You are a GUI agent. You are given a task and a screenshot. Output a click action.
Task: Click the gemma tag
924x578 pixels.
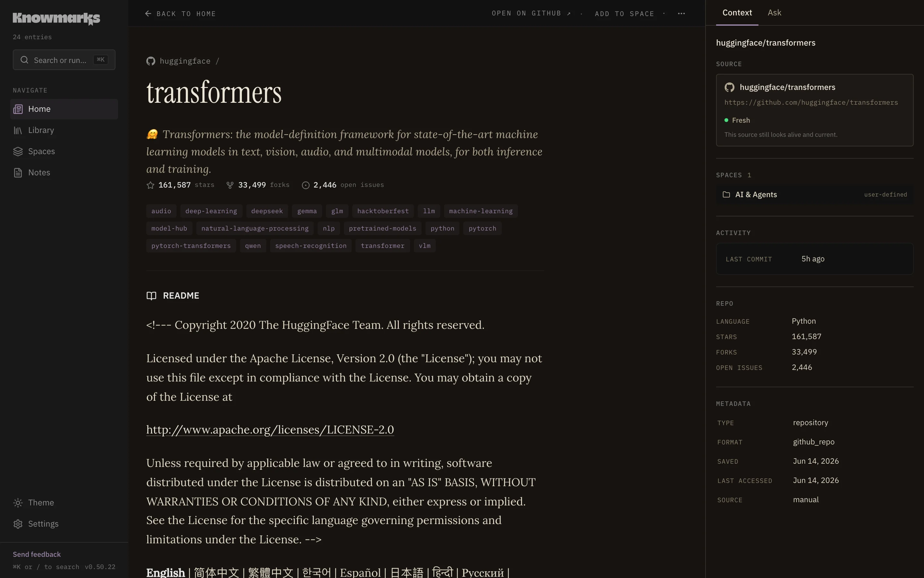coord(307,211)
